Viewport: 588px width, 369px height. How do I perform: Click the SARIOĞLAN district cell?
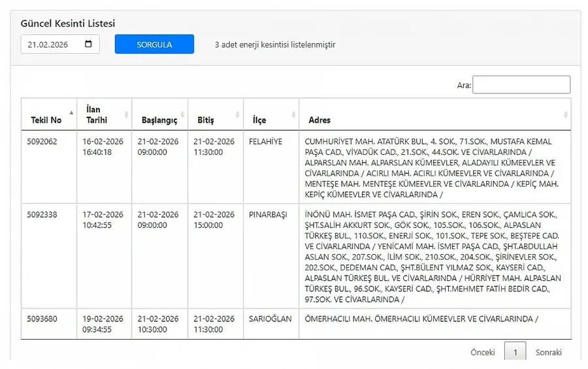pos(269,319)
